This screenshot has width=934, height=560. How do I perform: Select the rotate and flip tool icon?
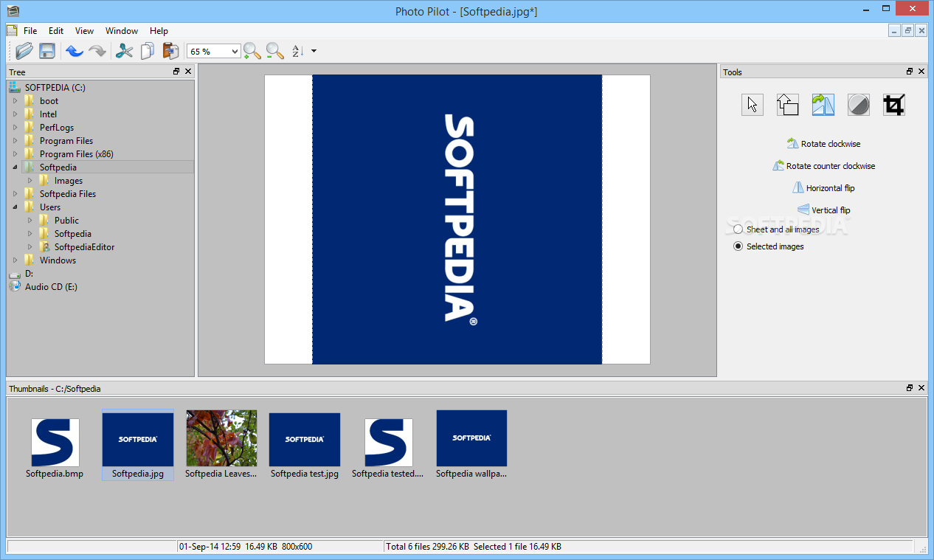[823, 105]
